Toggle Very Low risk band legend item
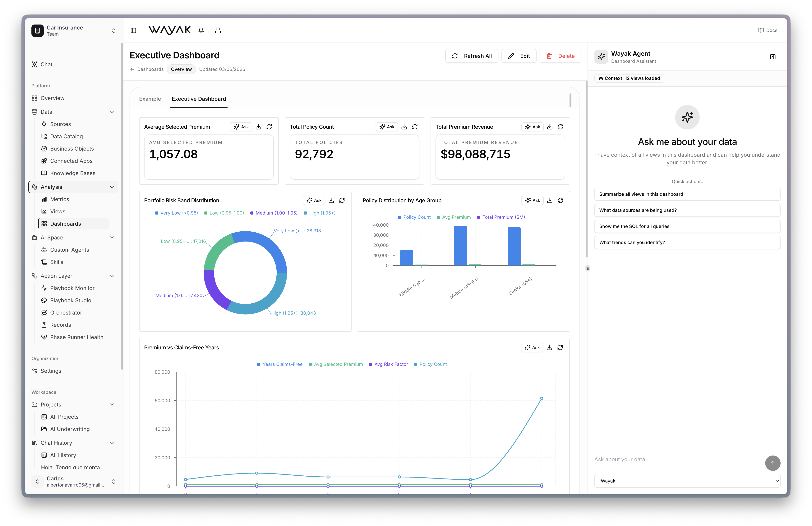This screenshot has height=526, width=812. tap(176, 213)
